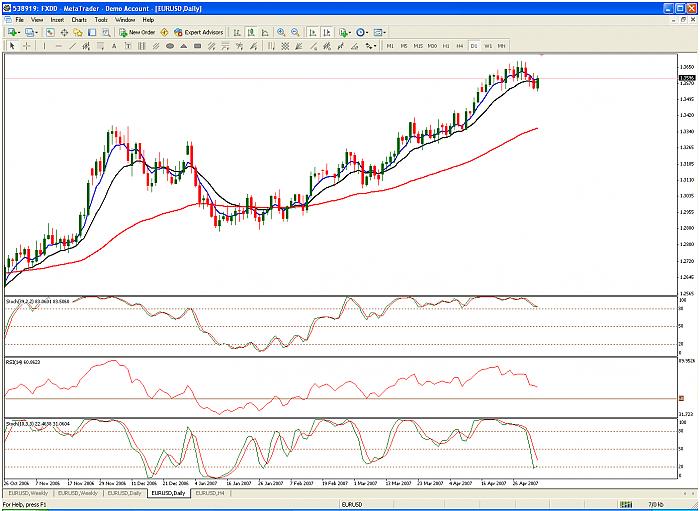Open the Profiles dropdown
This screenshot has width=700, height=511.
point(31,33)
